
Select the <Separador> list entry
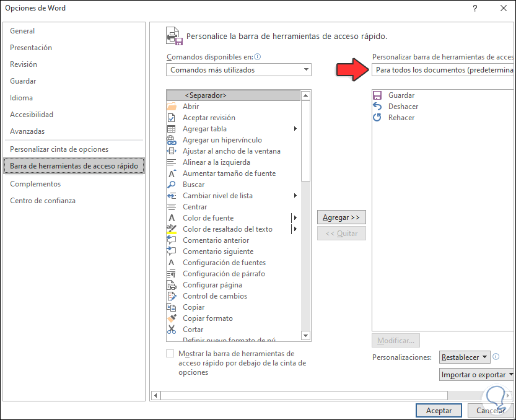pos(234,95)
